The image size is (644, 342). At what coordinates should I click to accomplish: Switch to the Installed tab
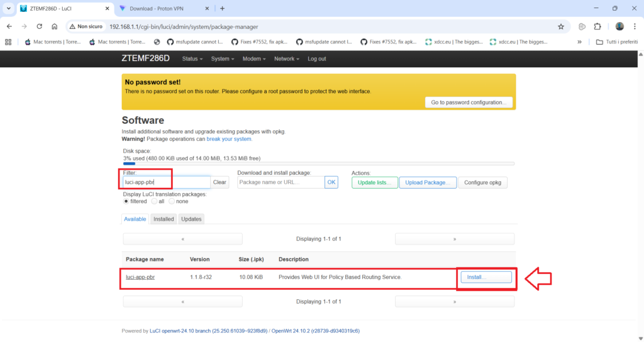(164, 219)
